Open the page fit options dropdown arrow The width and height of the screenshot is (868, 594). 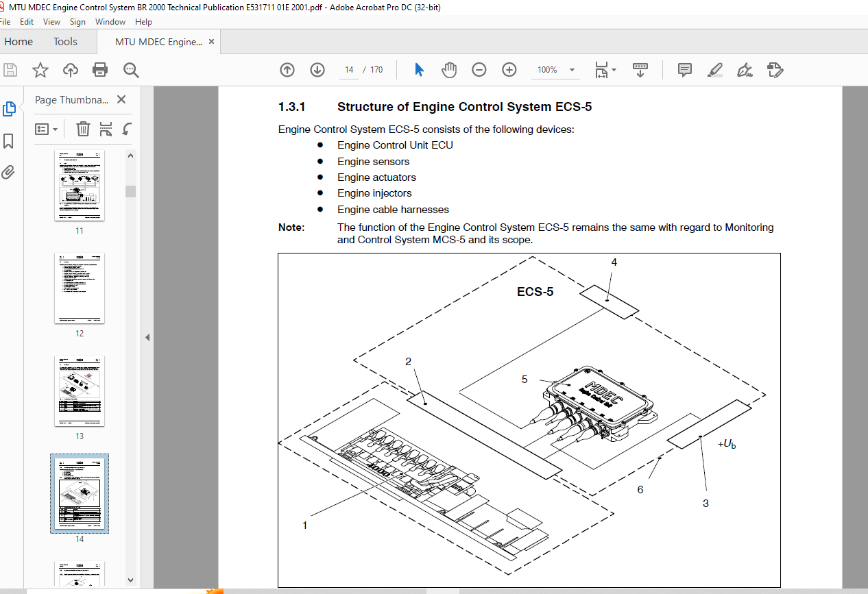point(614,70)
